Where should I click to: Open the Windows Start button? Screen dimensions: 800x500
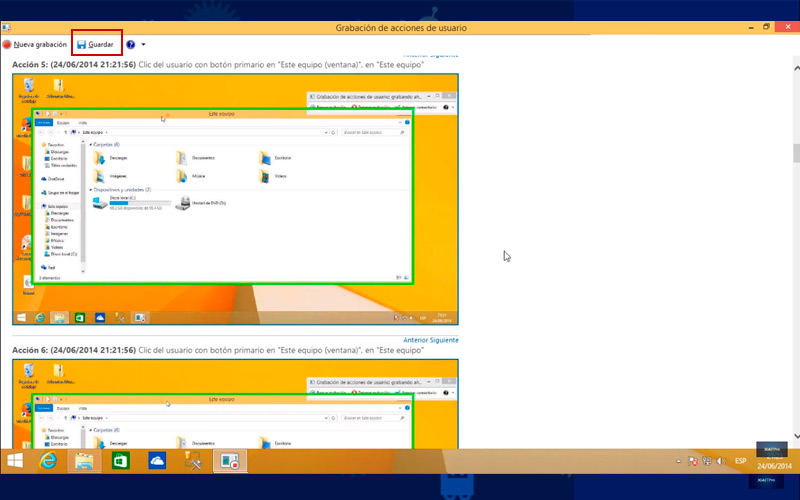tap(15, 461)
